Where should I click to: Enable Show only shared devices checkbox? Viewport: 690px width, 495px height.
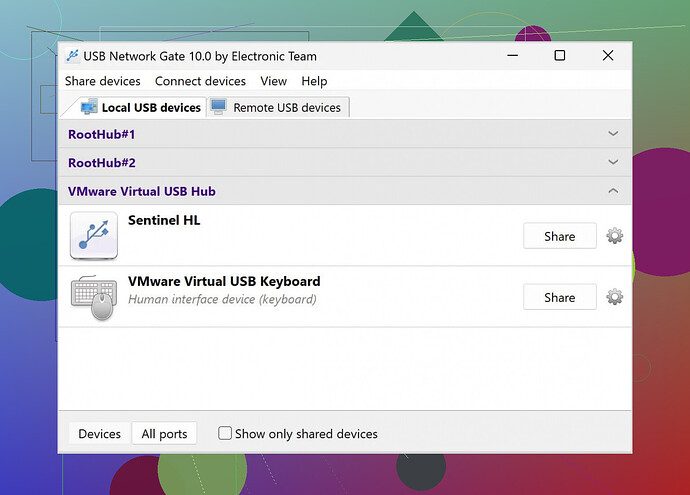(x=225, y=433)
